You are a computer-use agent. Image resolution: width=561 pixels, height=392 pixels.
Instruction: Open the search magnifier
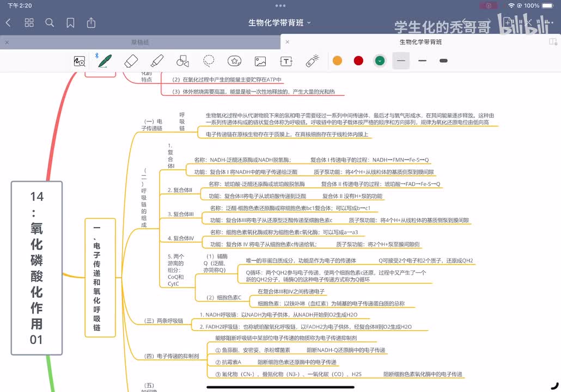[x=50, y=23]
